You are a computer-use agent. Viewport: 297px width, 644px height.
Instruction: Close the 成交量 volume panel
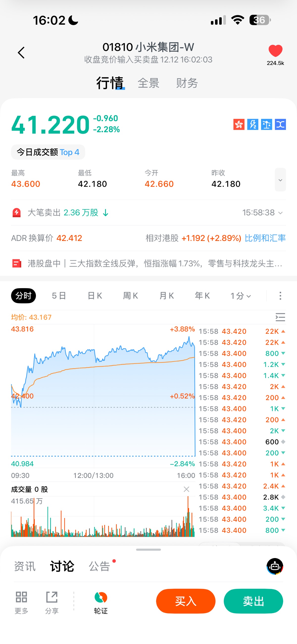click(186, 489)
